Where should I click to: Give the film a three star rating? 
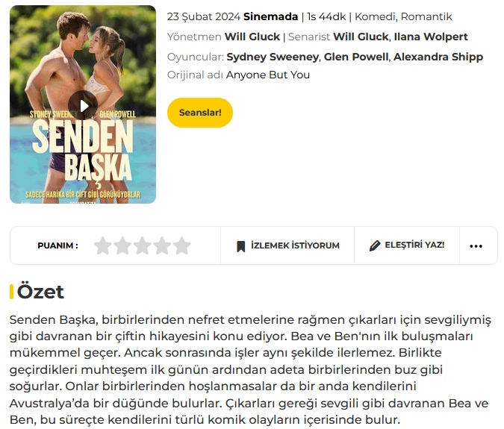[x=143, y=245]
